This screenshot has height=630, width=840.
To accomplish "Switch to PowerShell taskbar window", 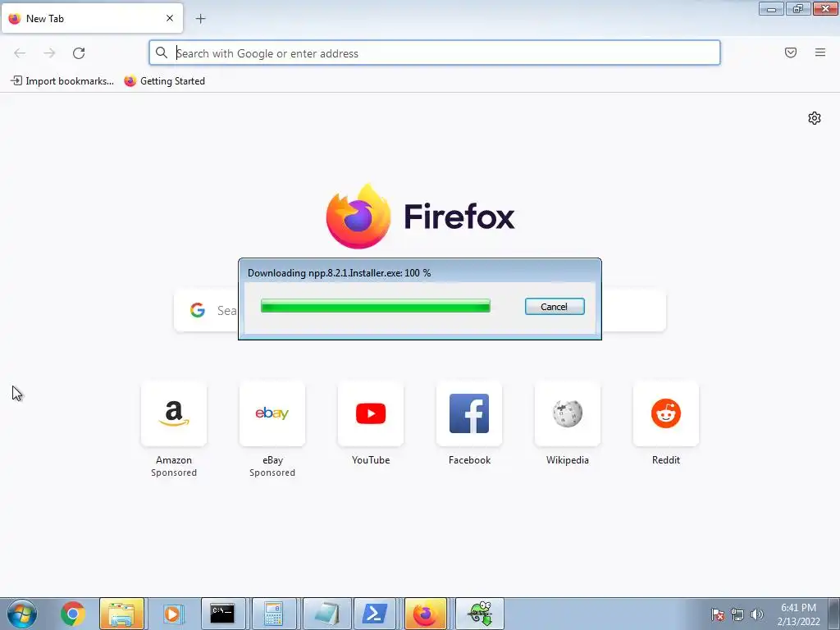I will 375,614.
